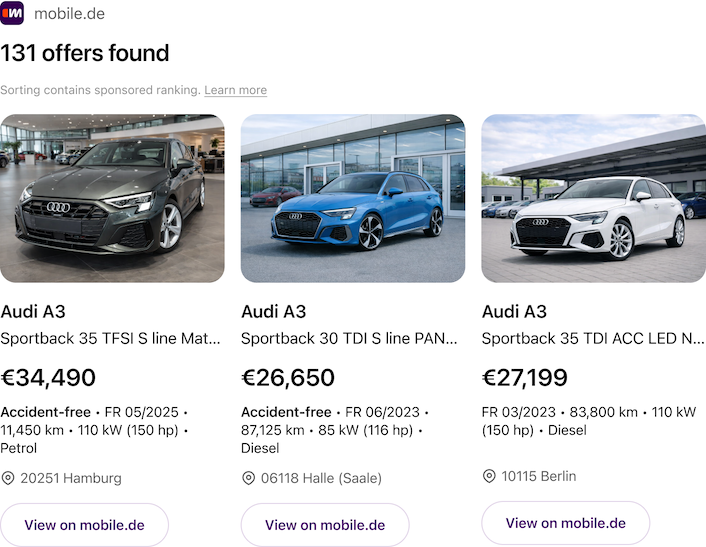This screenshot has width=706, height=547.
Task: Click the mobile.de header text
Action: [x=69, y=14]
